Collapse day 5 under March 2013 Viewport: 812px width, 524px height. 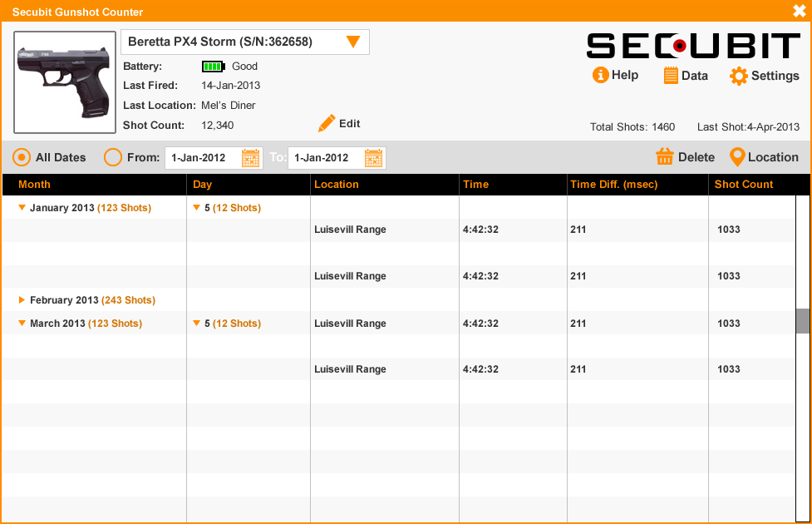[196, 324]
